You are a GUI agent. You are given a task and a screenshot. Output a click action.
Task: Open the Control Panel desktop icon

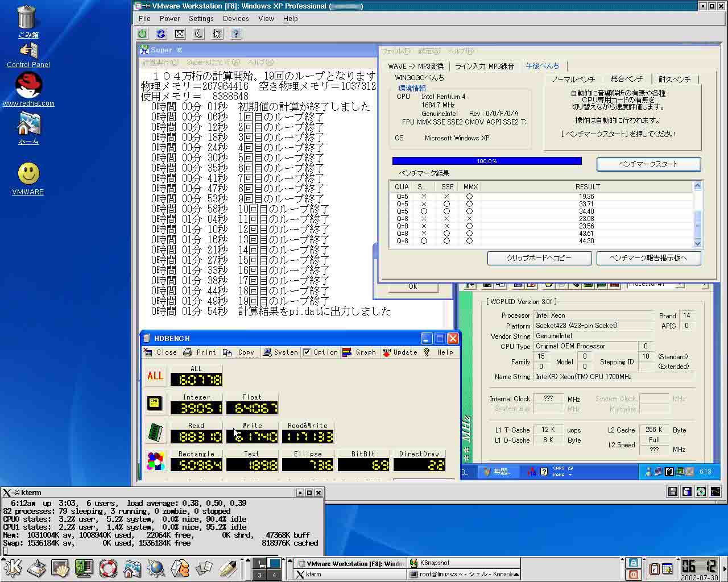point(28,55)
